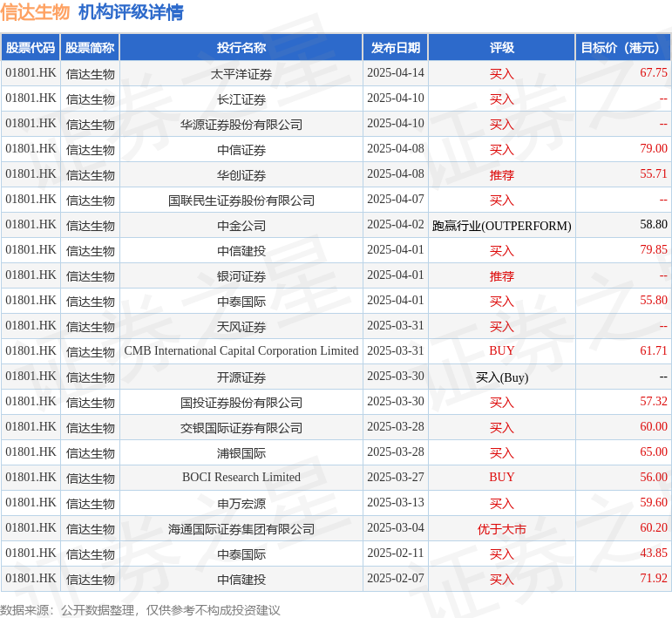
Task: Click the 目标价（港元） column header
Action: 623,48
